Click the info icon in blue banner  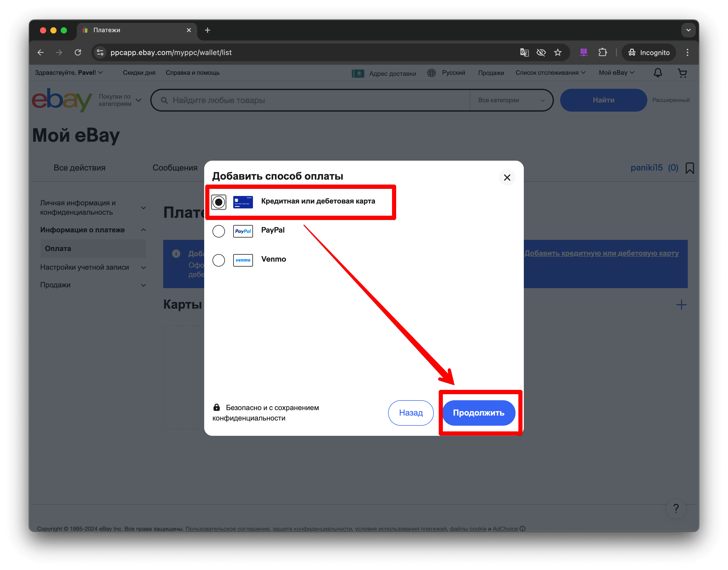coord(176,254)
